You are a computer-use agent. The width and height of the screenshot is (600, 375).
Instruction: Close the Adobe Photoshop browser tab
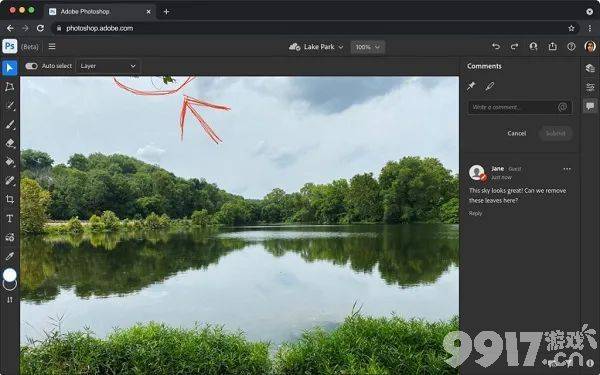click(x=148, y=12)
